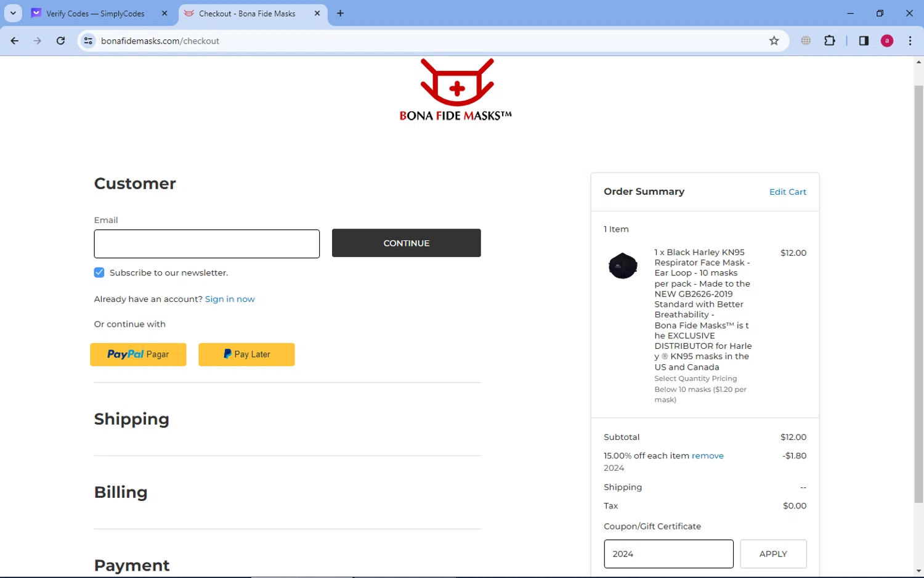Reload the checkout page
Viewport: 924px width, 578px height.
point(60,41)
